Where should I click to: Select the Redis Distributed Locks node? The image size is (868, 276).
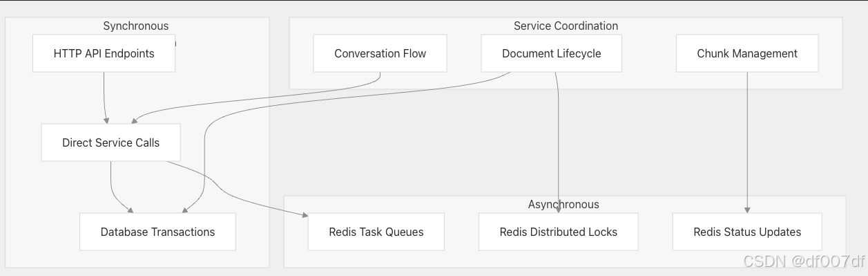click(558, 232)
